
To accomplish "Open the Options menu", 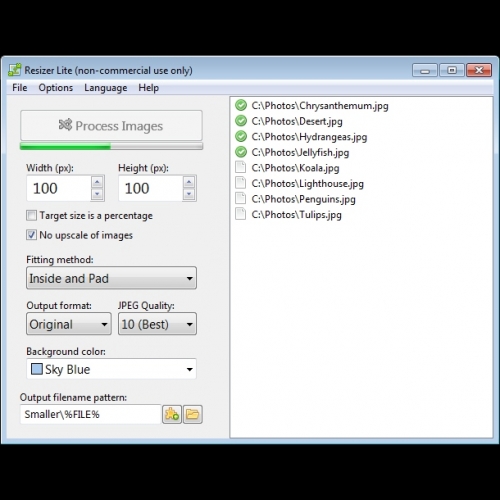I will coord(56,88).
